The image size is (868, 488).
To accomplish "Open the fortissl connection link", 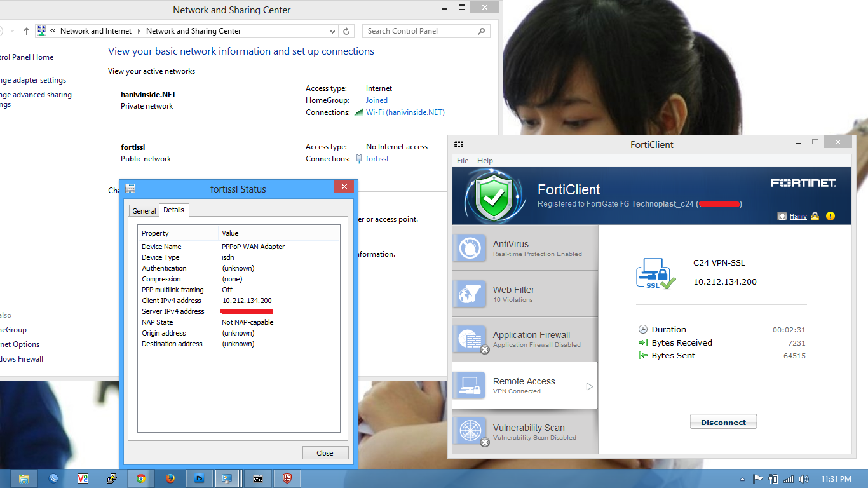I will [377, 159].
